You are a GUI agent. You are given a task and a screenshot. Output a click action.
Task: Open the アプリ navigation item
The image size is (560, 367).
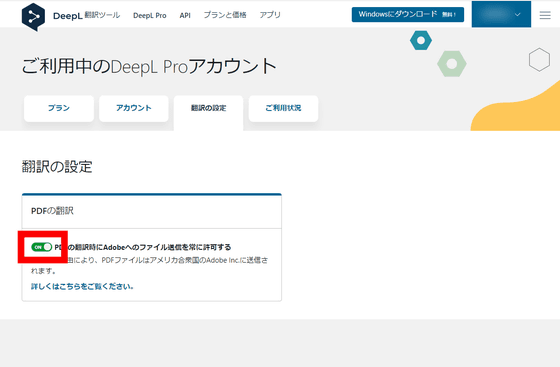[x=270, y=15]
